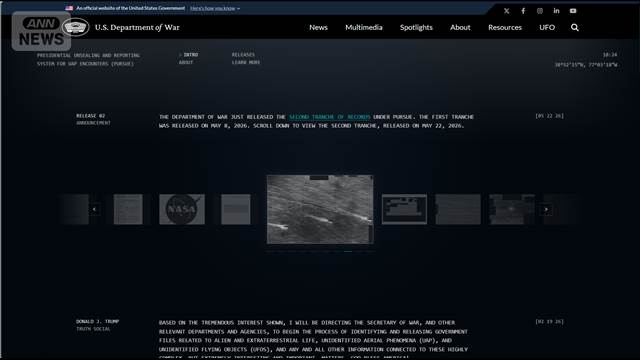Viewport: 640px width, 360px height.
Task: Click the PURSUE system title text
Action: [x=88, y=60]
